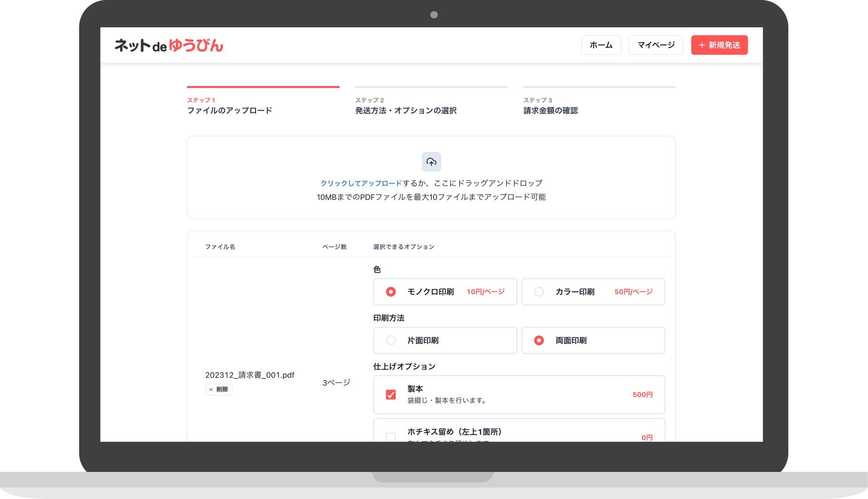The width and height of the screenshot is (868, 499).
Task: Click the cloud upload icon
Action: [431, 162]
